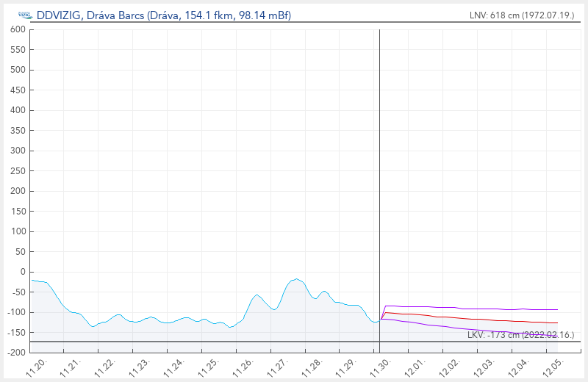The height and width of the screenshot is (382, 588).
Task: Click the lower purple forecast bound line
Action: (x=470, y=328)
